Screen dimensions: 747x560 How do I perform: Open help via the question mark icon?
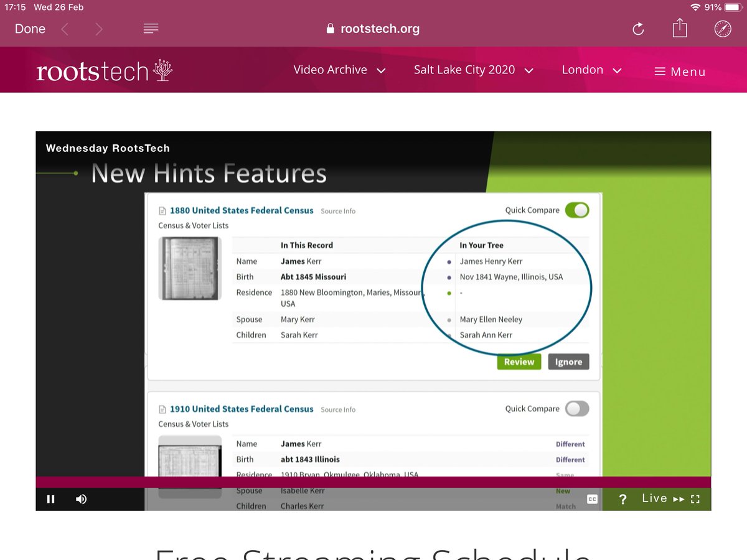click(x=622, y=498)
